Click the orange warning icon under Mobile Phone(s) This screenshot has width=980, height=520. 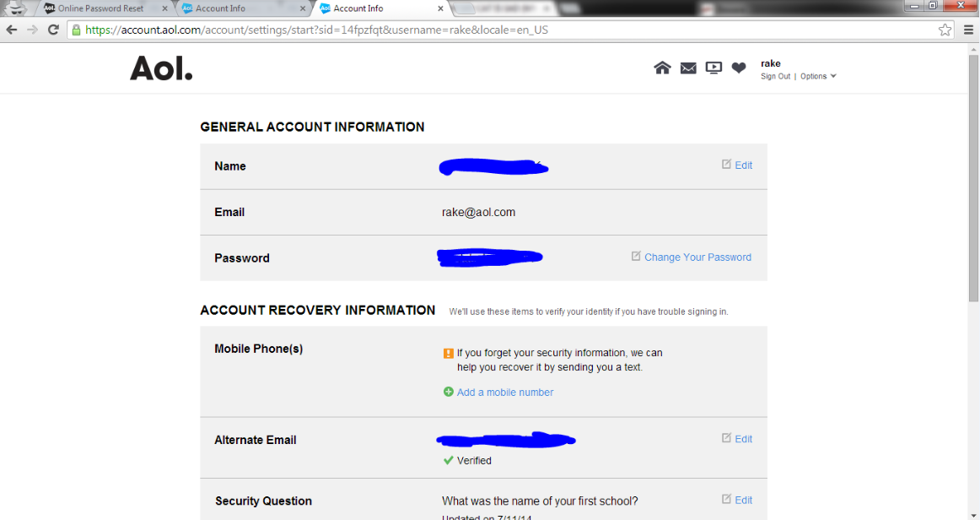448,353
